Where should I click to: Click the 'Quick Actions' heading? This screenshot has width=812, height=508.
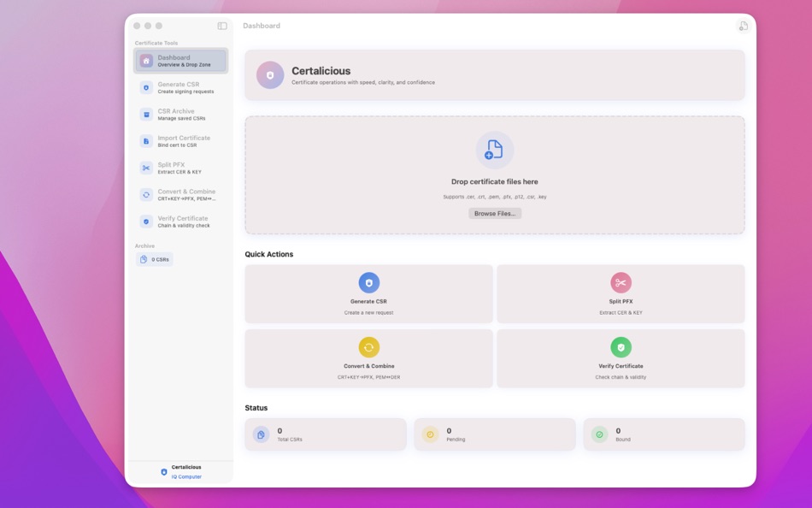(x=268, y=254)
